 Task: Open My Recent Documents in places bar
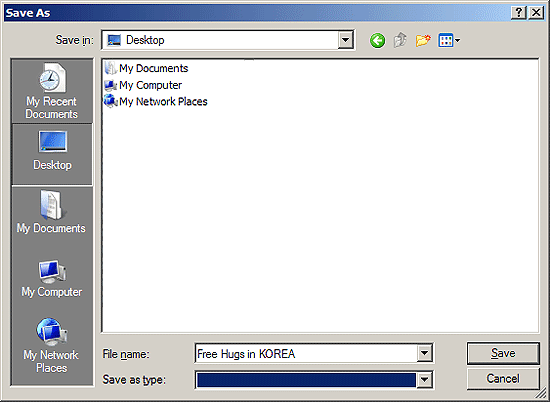tap(52, 91)
